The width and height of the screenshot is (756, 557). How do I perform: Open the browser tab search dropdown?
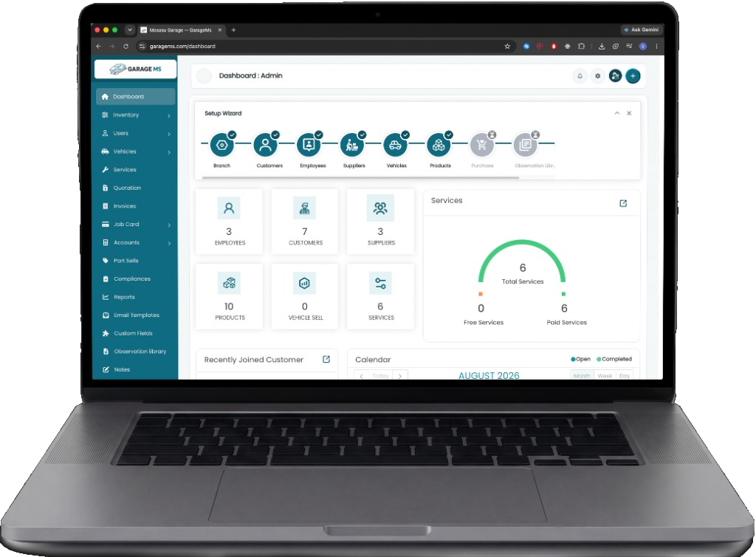pos(130,30)
